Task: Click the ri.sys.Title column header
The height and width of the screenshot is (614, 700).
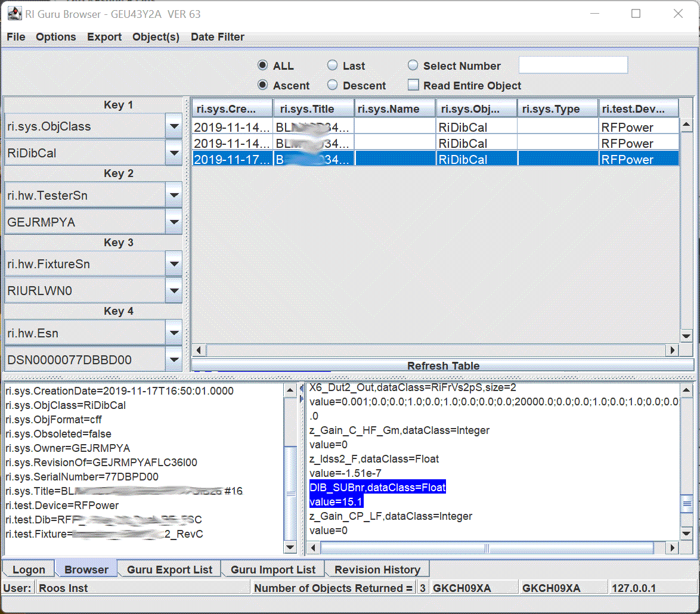Action: pos(314,109)
